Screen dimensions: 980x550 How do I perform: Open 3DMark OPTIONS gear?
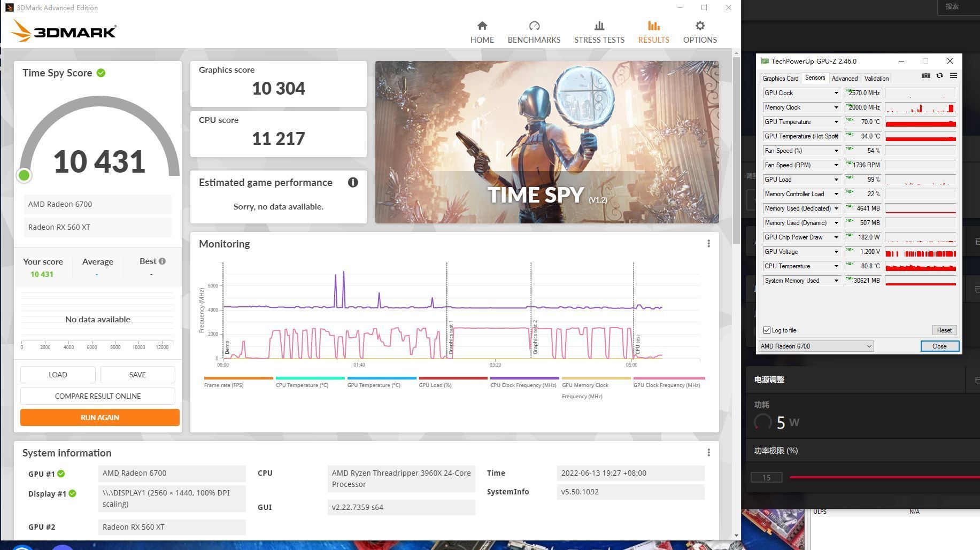[700, 32]
